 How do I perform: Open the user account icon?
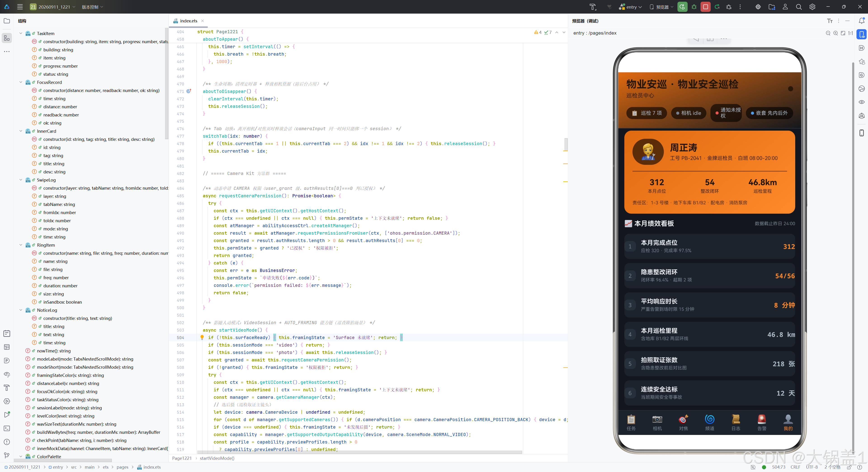[x=785, y=7]
